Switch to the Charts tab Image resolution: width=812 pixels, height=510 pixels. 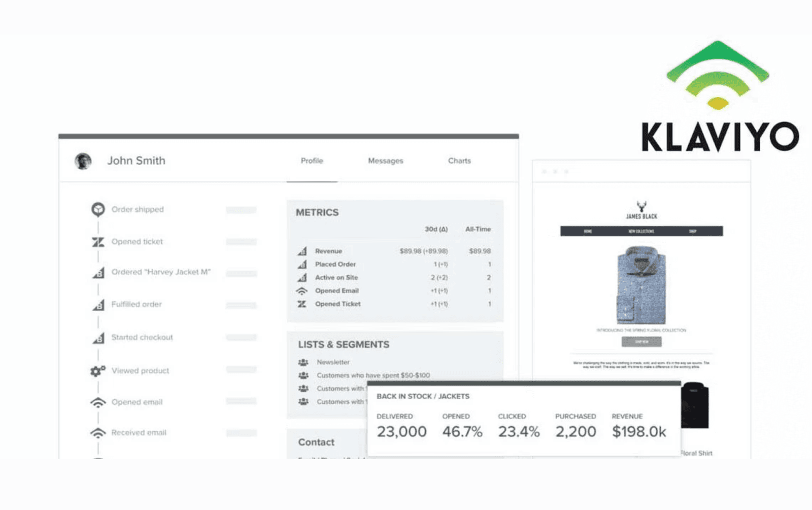(x=459, y=161)
